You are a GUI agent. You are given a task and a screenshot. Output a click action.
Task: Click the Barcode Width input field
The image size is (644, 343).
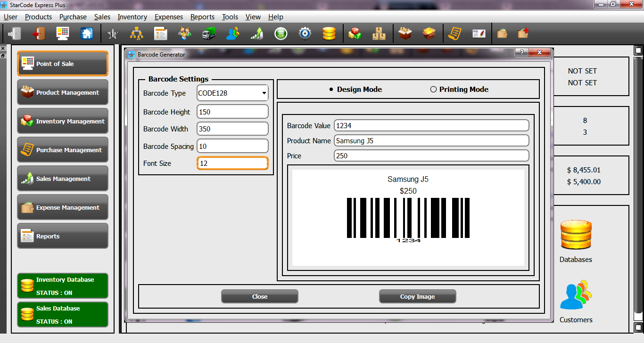(232, 129)
